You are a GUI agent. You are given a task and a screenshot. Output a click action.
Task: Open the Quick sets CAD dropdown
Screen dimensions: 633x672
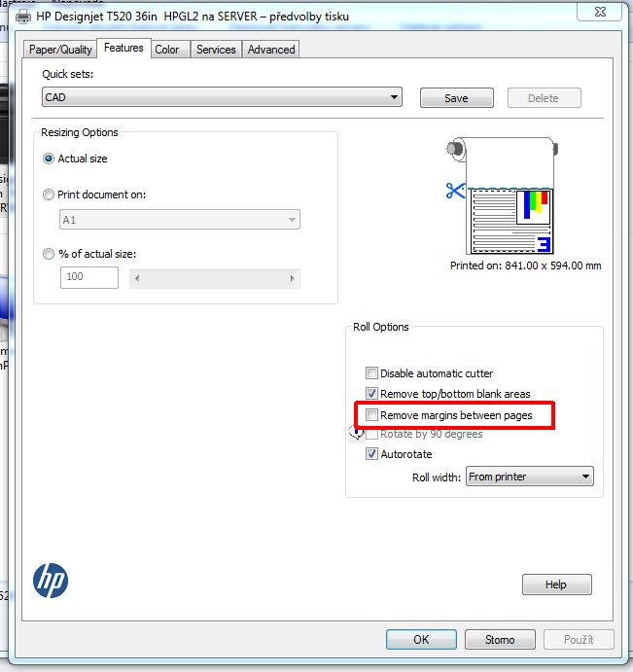[x=222, y=97]
